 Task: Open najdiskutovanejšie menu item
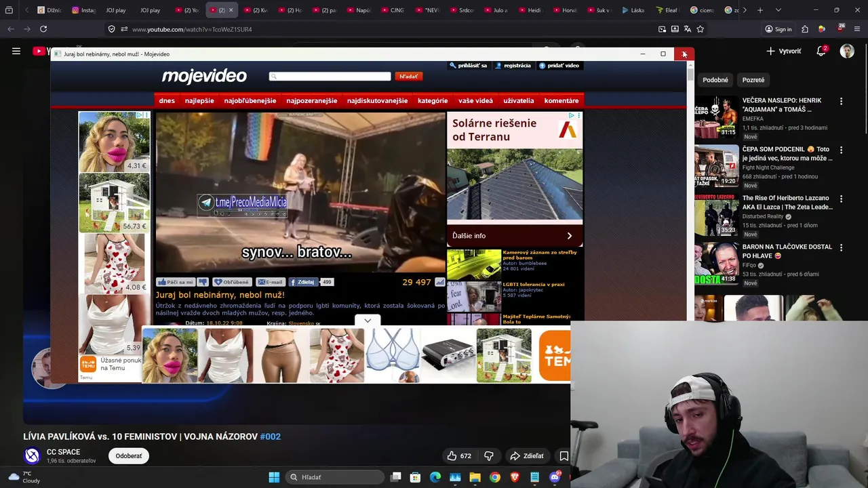(x=377, y=100)
